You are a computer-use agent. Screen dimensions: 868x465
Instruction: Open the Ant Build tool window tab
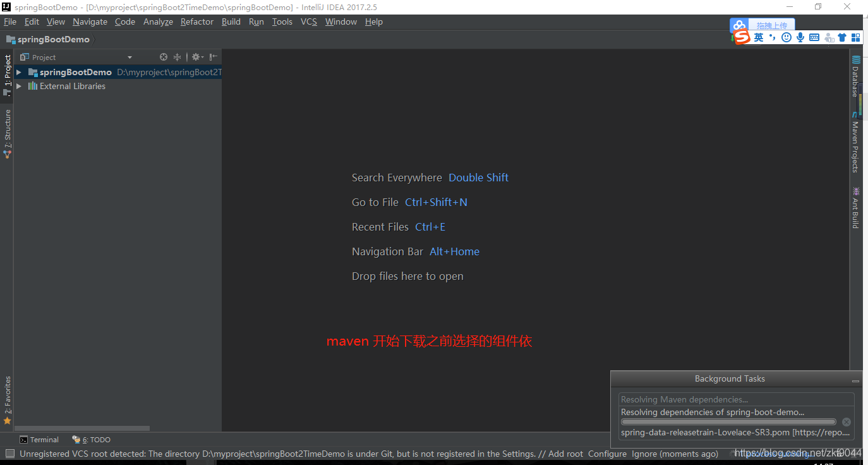856,207
